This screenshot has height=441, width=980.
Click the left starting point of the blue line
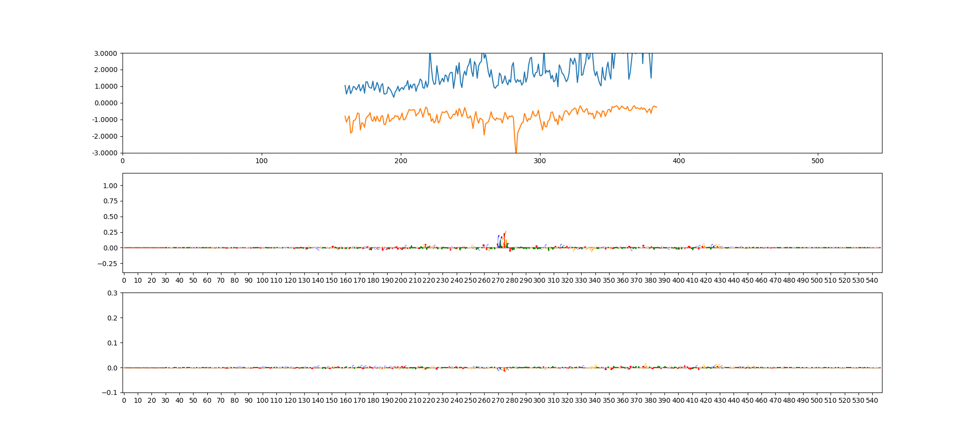345,85
